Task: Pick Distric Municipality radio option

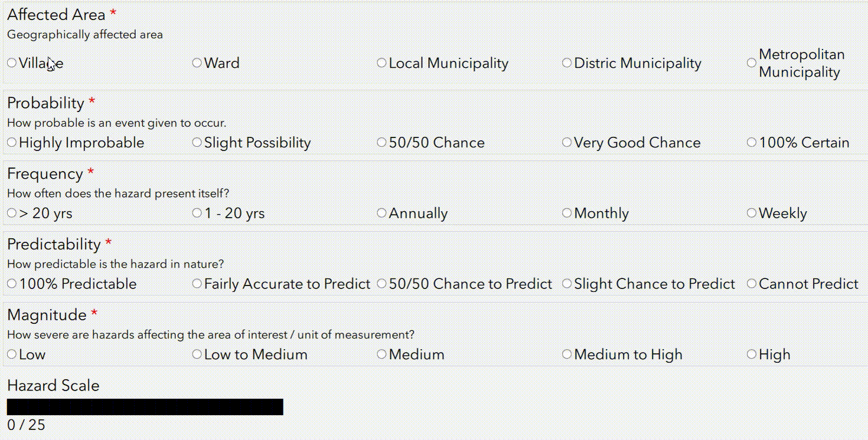Action: [567, 63]
